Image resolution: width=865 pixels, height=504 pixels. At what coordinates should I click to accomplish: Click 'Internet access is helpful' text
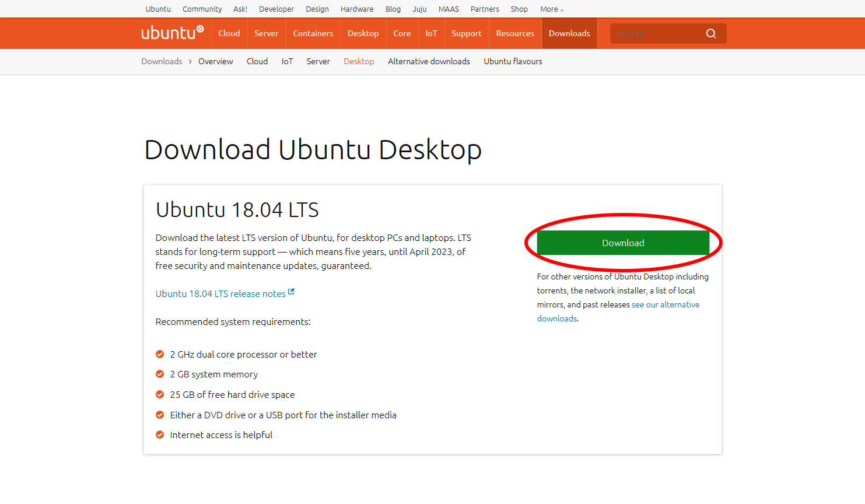221,435
